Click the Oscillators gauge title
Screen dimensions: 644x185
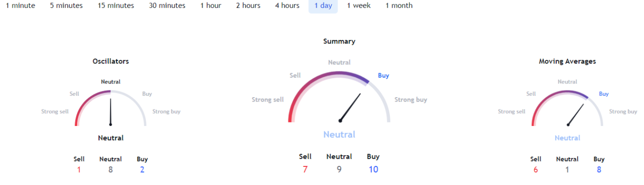click(x=111, y=62)
